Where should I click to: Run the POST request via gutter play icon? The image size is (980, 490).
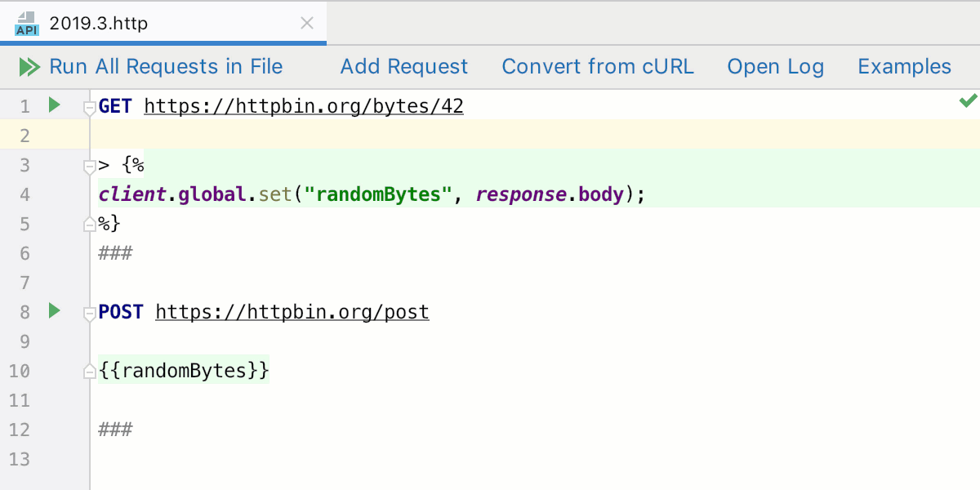pos(54,311)
